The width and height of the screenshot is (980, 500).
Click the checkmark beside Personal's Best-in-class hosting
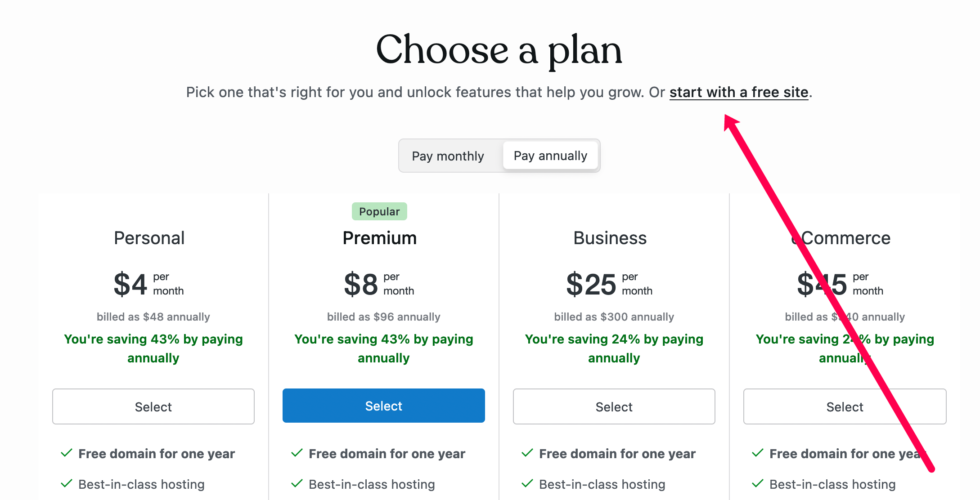pyautogui.click(x=67, y=483)
